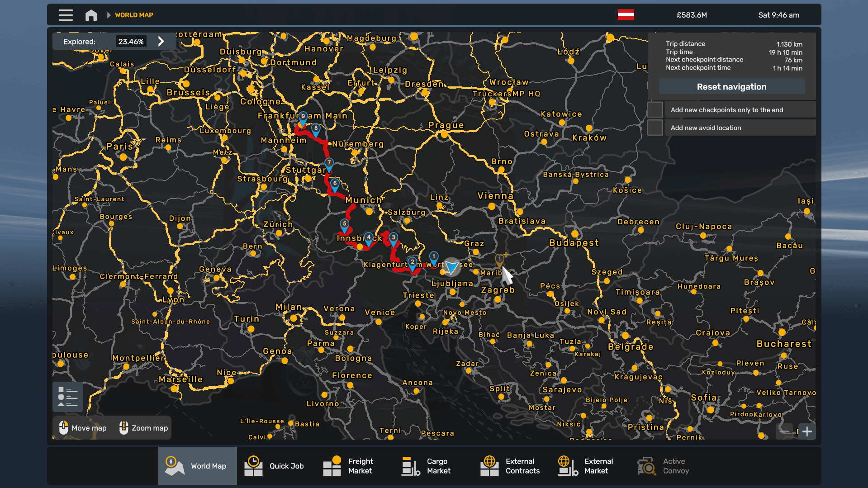Open the External Contracts tab
868x488 pixels.
(512, 466)
